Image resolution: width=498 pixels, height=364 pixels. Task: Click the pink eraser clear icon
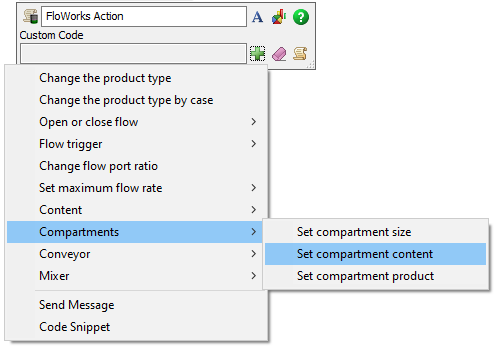(x=279, y=54)
